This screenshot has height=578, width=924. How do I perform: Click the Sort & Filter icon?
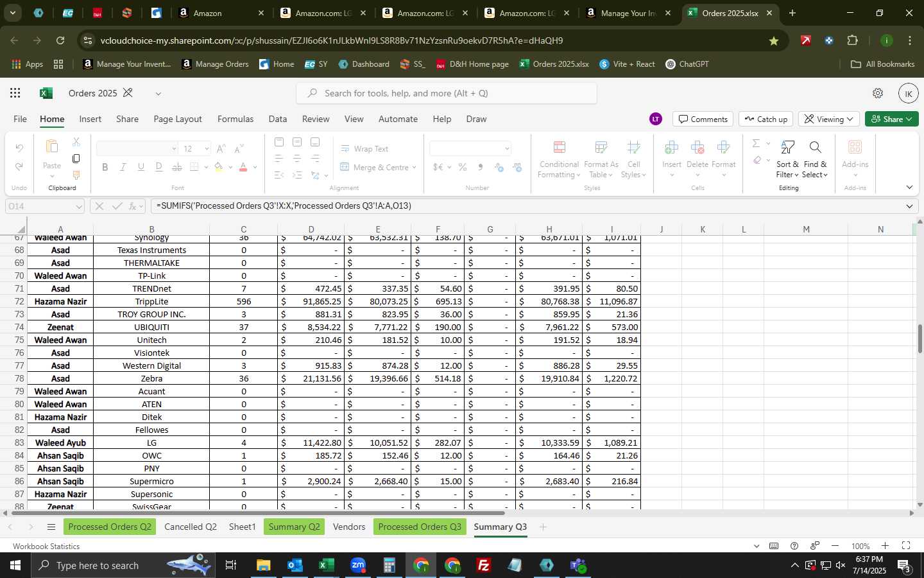[787, 148]
